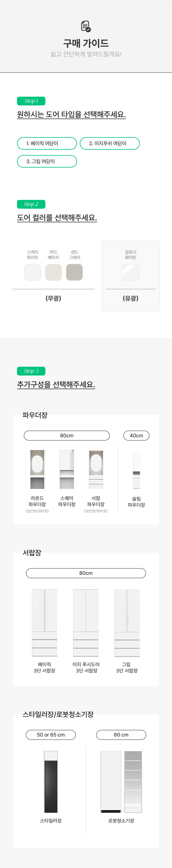Viewport: 172px width, 868px height.
Task: Select the 베이직 3단 서랍장 image
Action: coord(44,623)
